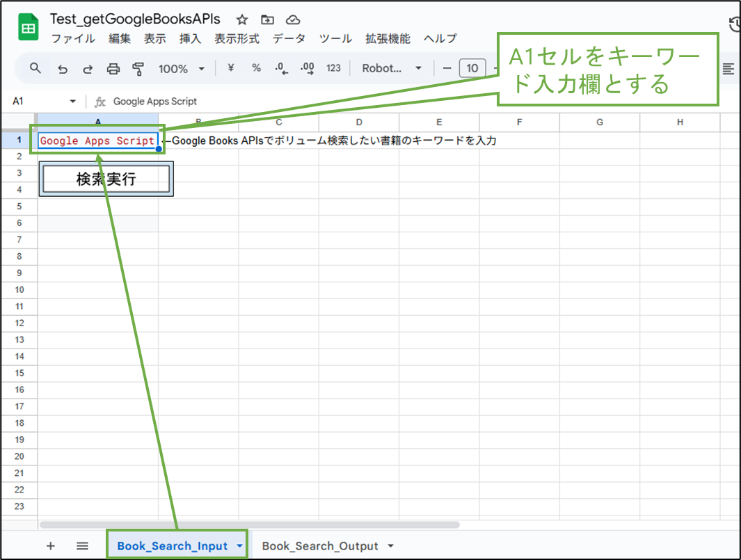
Task: Open the horizontal align icon
Action: click(728, 69)
